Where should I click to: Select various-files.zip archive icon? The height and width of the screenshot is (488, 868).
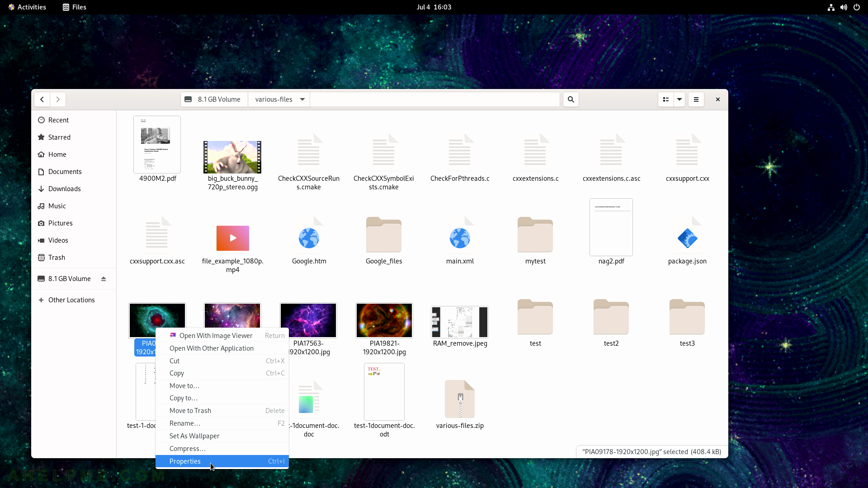tap(460, 399)
